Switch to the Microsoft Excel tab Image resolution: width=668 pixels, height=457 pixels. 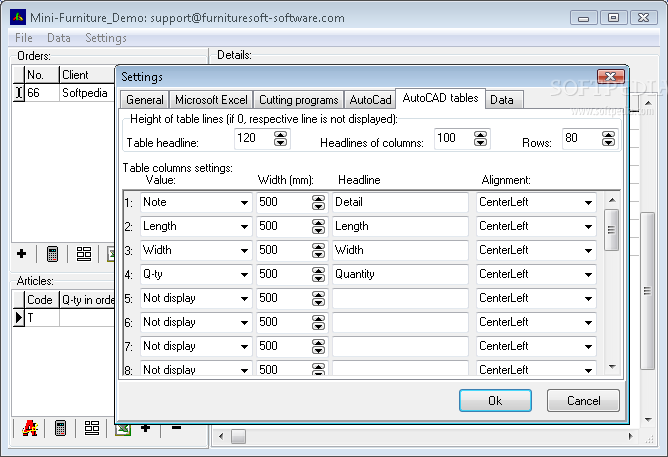tap(211, 100)
